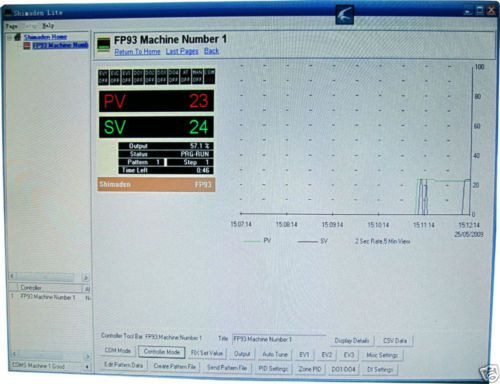Click the Auto Tune button
This screenshot has width=500, height=384.
pos(275,354)
